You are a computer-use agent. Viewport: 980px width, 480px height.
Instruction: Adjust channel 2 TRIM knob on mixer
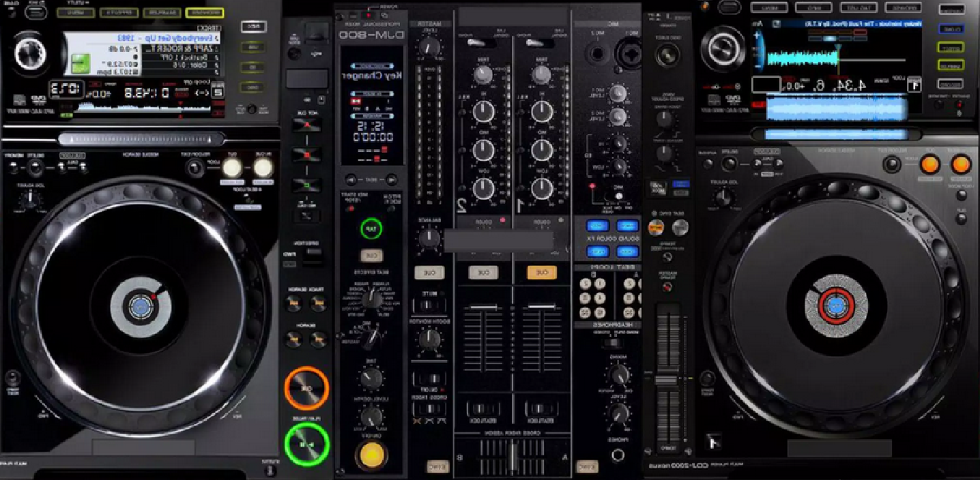click(483, 74)
